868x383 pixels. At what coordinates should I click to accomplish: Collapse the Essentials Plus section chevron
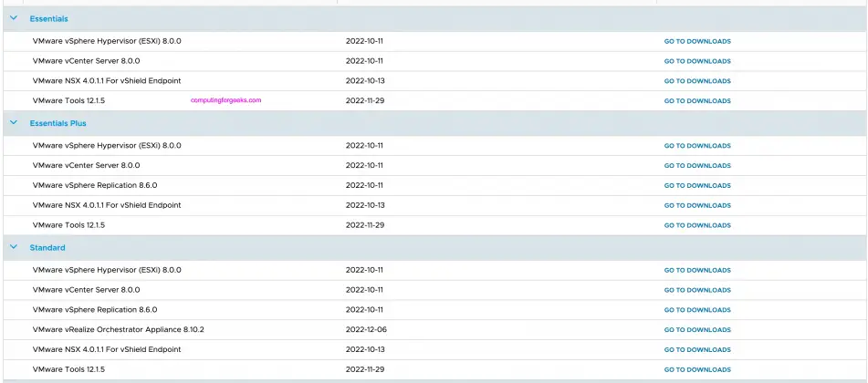click(14, 123)
